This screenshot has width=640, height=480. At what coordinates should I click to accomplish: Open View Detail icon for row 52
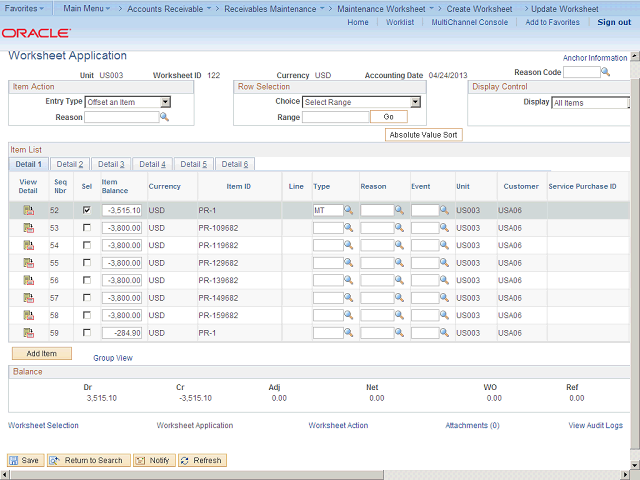[28, 211]
